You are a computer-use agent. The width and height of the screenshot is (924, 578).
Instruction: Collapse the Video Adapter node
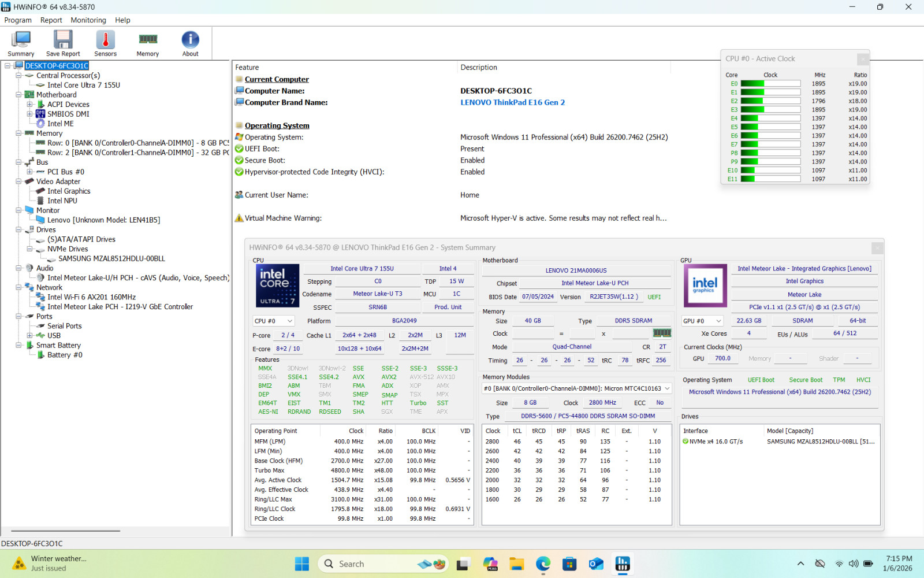pos(18,181)
